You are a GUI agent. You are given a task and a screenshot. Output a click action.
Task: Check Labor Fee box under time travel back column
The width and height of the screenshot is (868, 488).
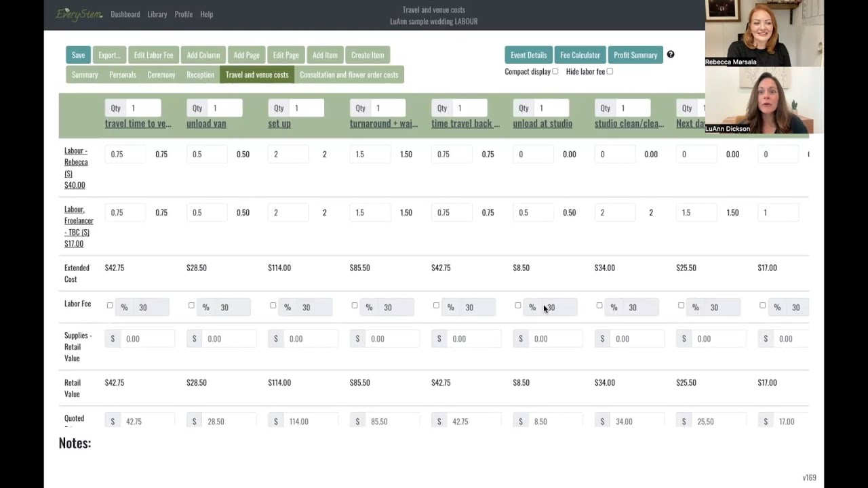pyautogui.click(x=436, y=305)
